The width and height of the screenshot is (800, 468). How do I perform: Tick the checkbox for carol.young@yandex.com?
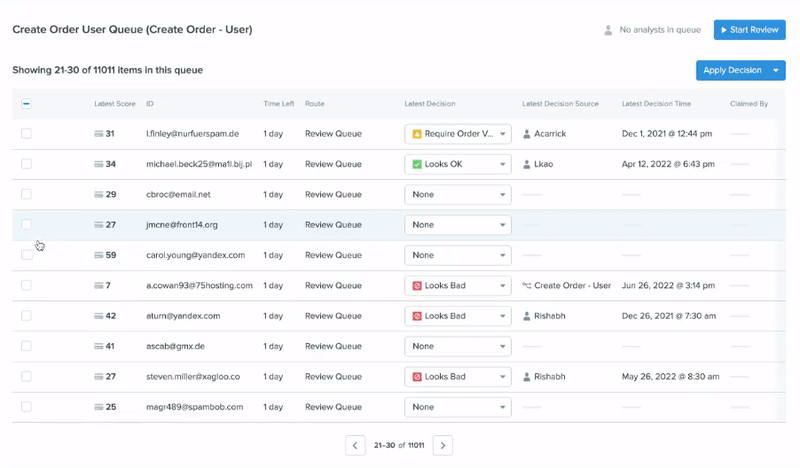[x=27, y=255]
